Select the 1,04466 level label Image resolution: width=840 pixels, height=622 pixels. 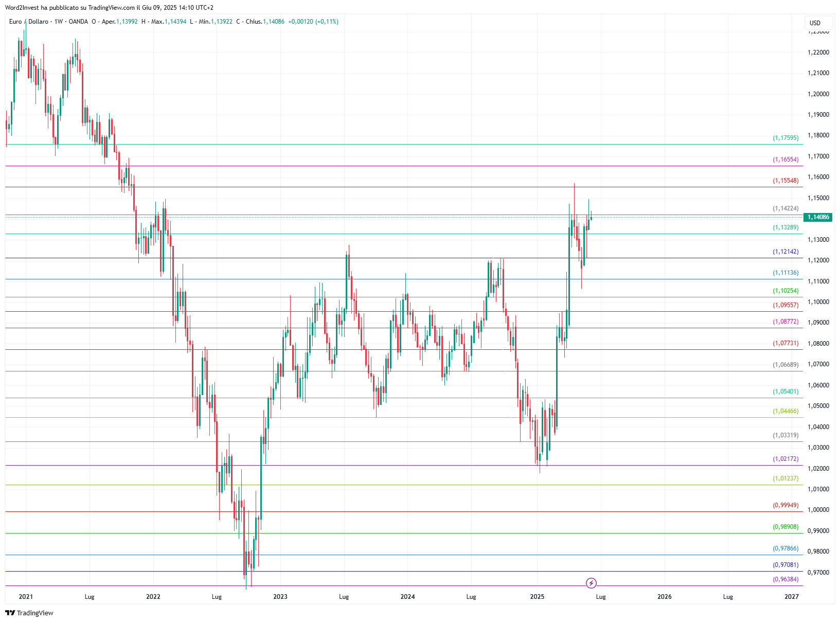785,411
